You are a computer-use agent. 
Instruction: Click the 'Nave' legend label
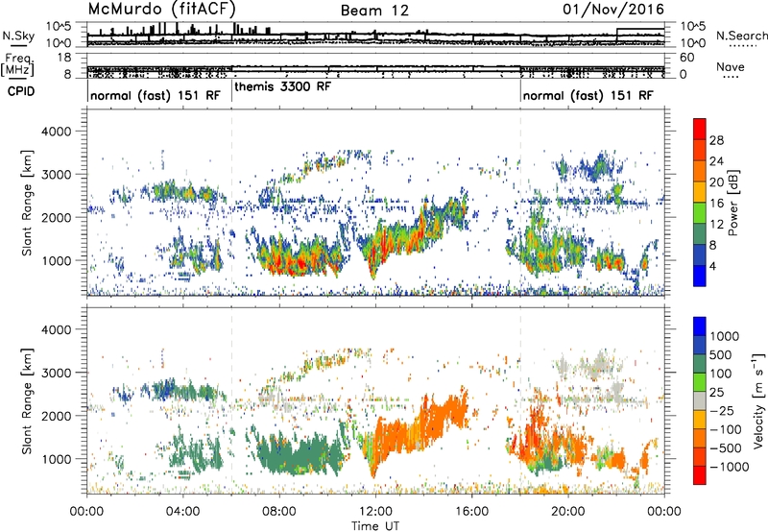click(731, 66)
